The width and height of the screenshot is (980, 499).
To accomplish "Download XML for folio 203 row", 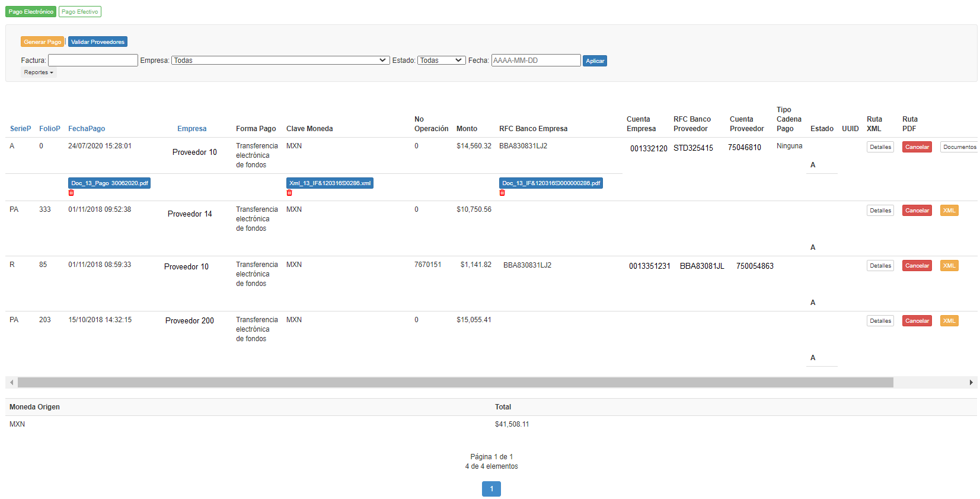I will [949, 321].
